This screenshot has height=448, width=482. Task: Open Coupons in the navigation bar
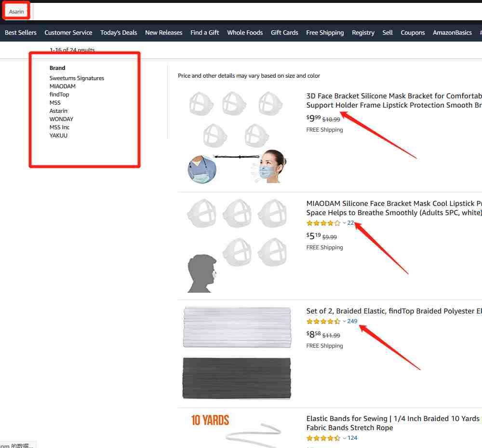tap(413, 33)
